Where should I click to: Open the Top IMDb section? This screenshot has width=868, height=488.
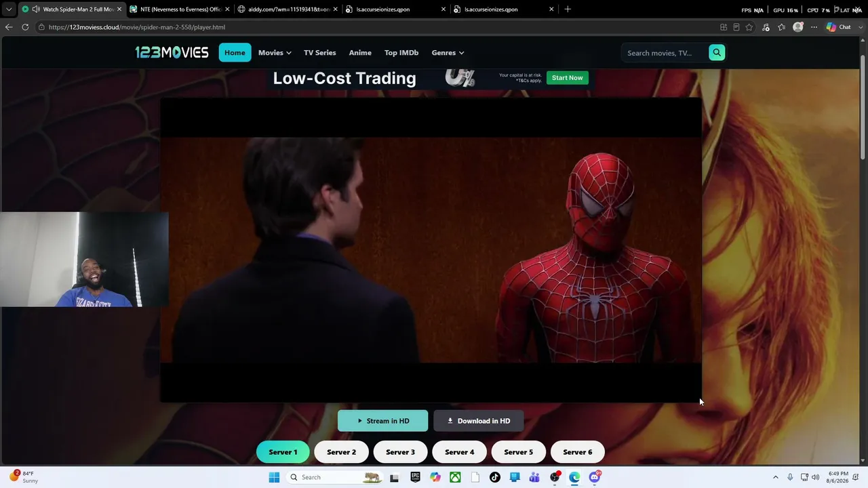tap(401, 53)
